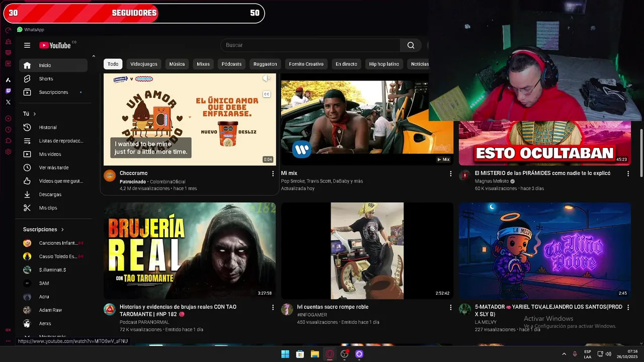Image resolution: width=644 pixels, height=362 pixels.
Task: Open File Explorer from the taskbar
Action: (315, 354)
